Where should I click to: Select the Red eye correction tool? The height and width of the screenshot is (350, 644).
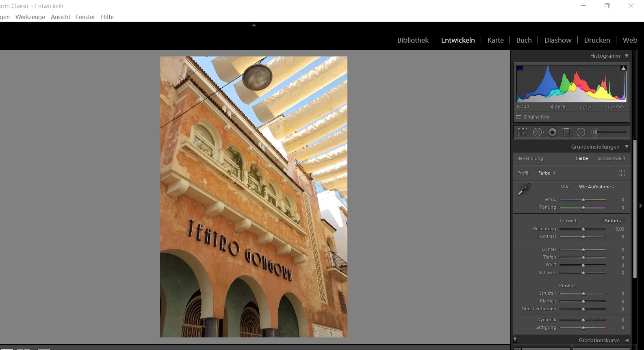pos(553,132)
